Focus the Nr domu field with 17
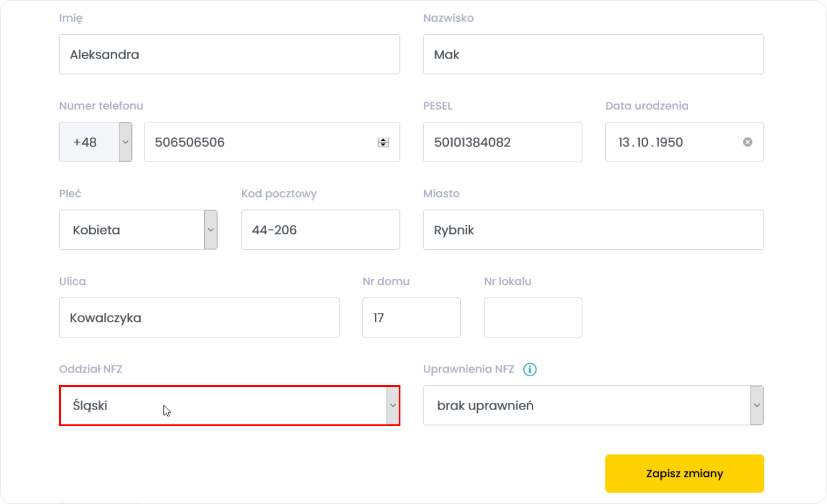827x504 pixels. pos(411,317)
